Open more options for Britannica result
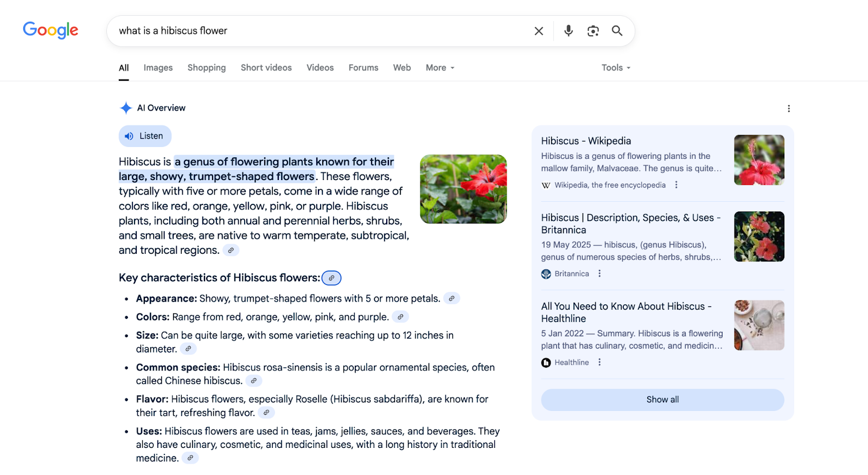Viewport: 868px width, 475px height. pos(599,274)
